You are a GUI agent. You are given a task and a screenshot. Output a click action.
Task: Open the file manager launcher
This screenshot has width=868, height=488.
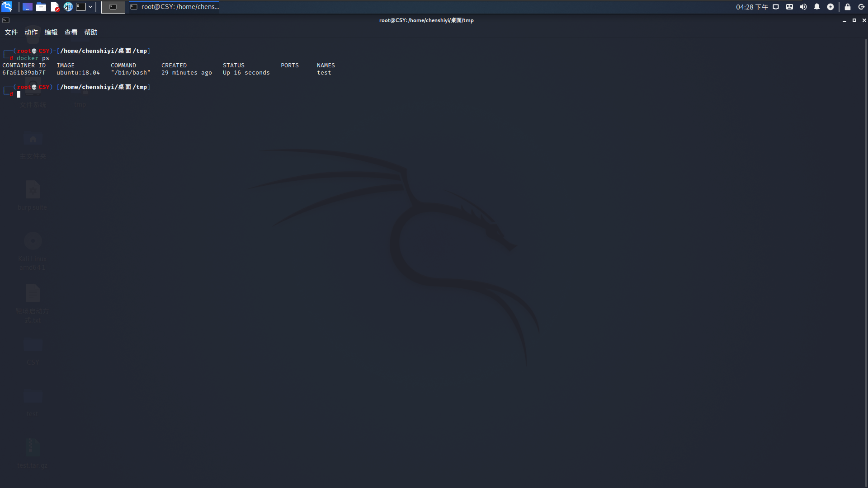coord(41,7)
